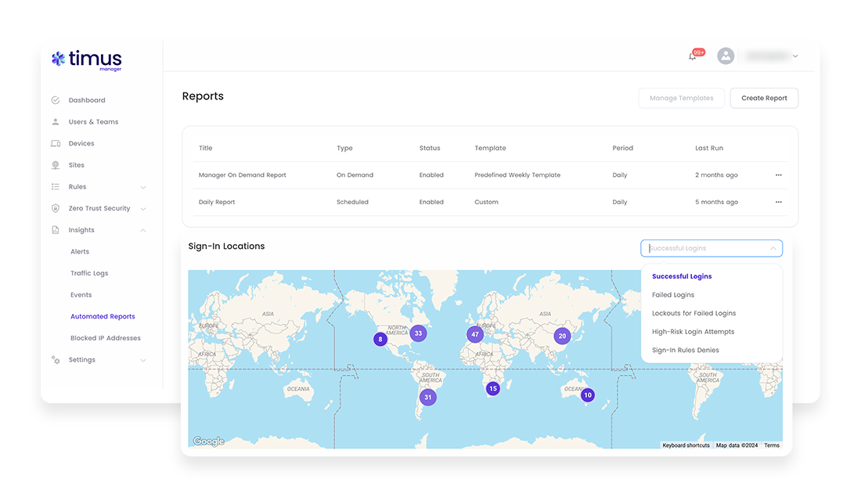Open the Successful Logins dropdown
Viewport: 861px width, 504px height.
coord(711,247)
